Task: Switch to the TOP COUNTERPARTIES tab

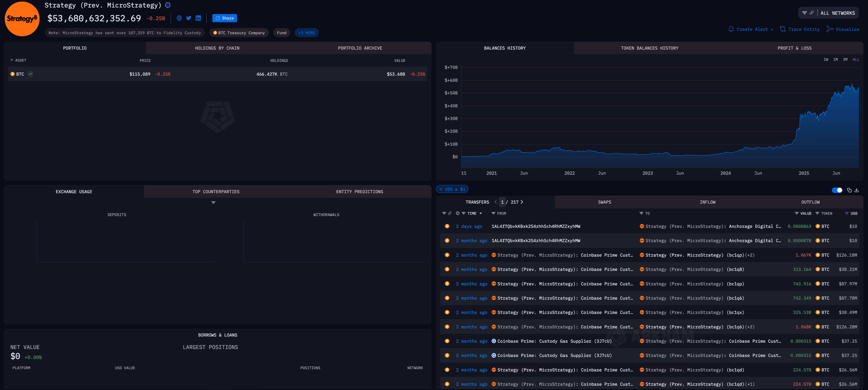Action: pos(216,191)
